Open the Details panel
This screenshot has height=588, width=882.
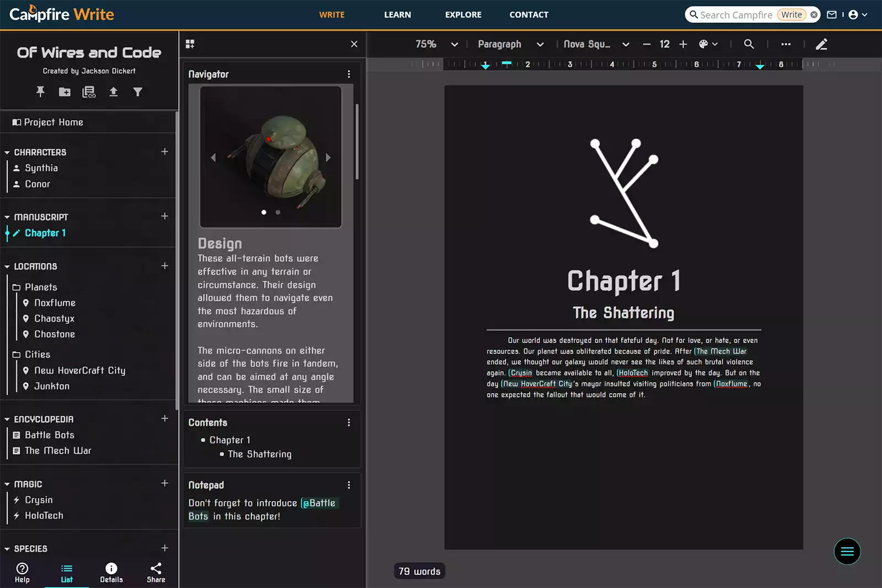point(111,572)
